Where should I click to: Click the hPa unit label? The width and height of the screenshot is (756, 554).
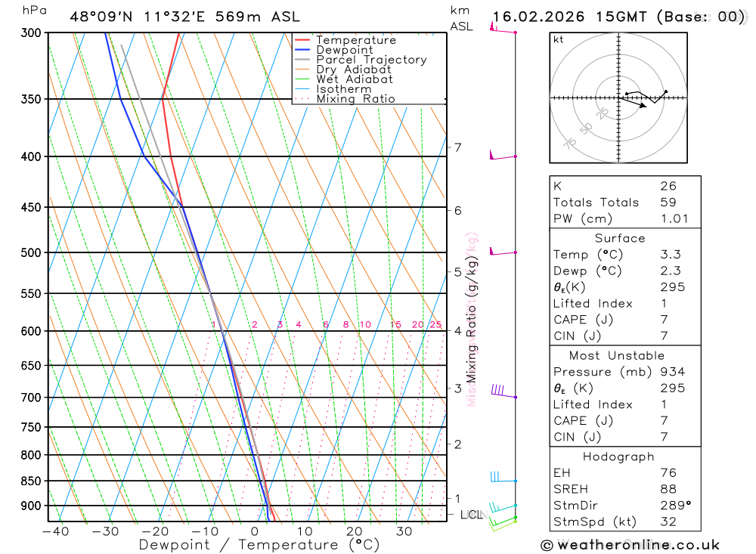(x=34, y=10)
